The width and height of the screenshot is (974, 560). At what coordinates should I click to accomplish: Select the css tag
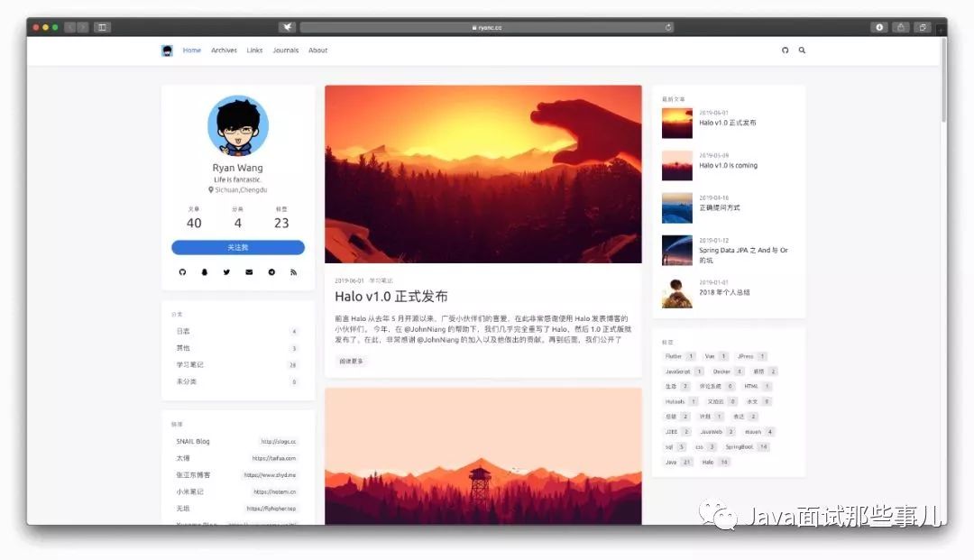[705, 447]
